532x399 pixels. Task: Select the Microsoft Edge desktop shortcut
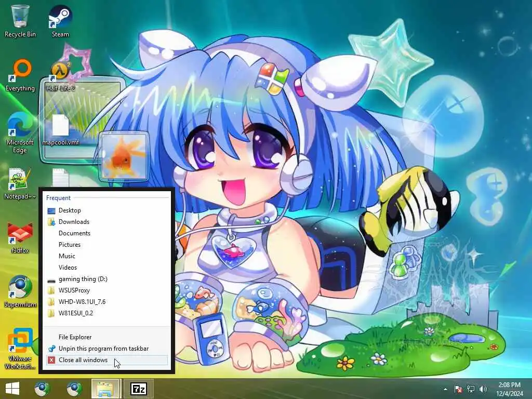pyautogui.click(x=20, y=133)
